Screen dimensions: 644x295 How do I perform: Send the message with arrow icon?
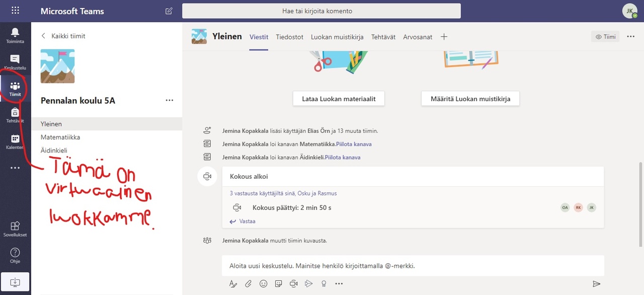[597, 284]
